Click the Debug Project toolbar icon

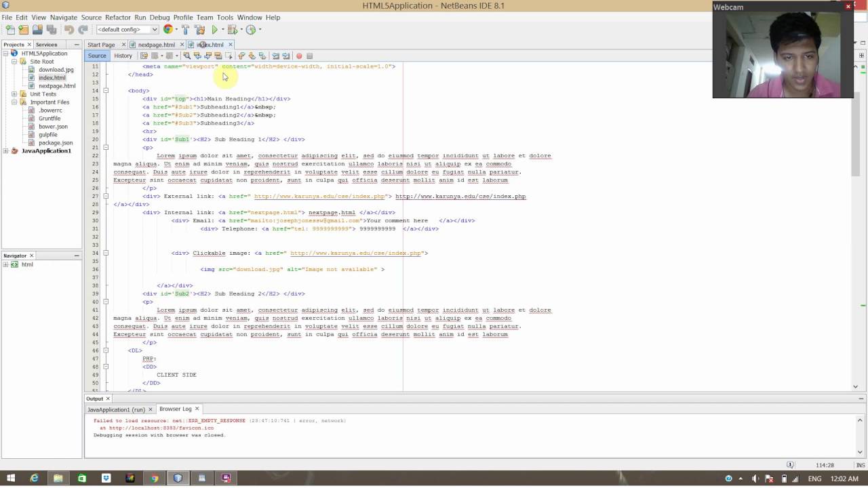coord(232,30)
